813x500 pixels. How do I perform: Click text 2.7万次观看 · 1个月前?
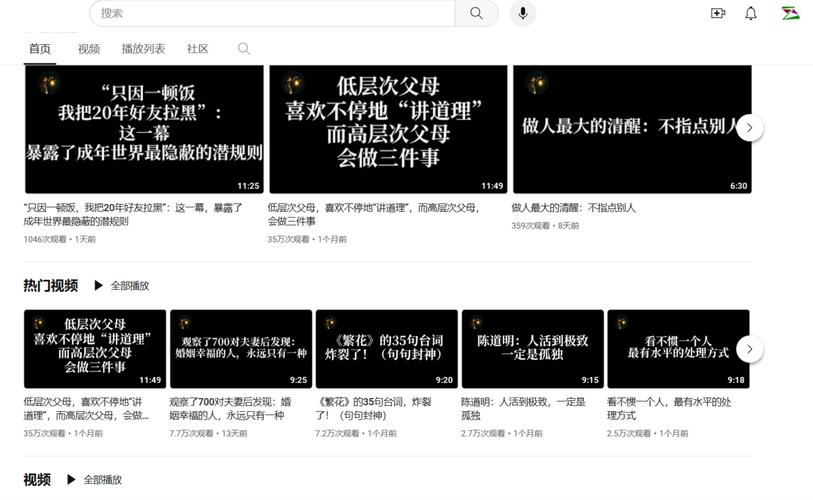coord(501,433)
